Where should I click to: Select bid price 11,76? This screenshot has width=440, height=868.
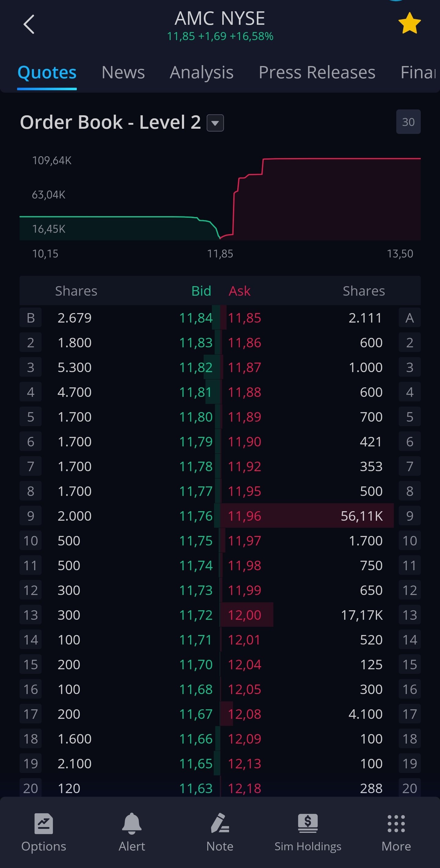point(196,516)
